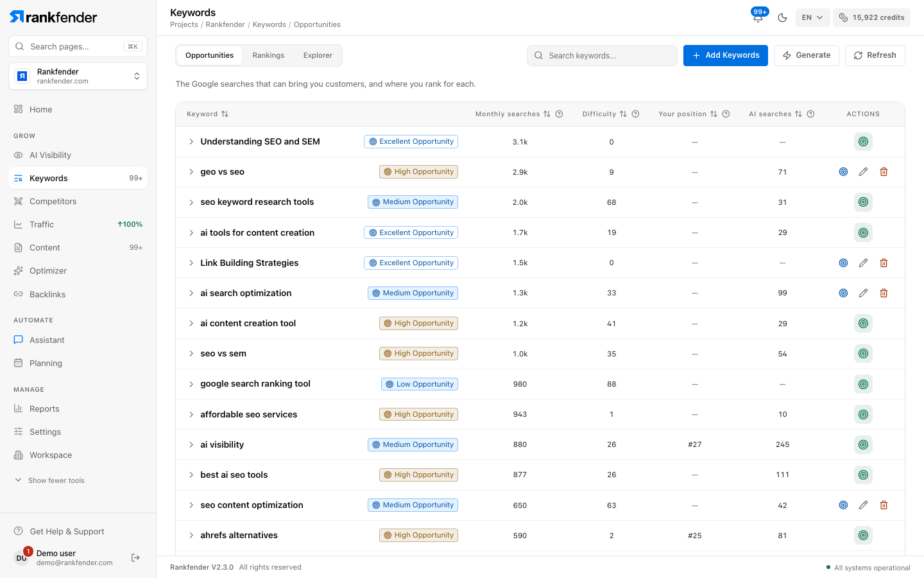Click green target icon for seo vs sem
This screenshot has height=578, width=924.
coord(864,353)
